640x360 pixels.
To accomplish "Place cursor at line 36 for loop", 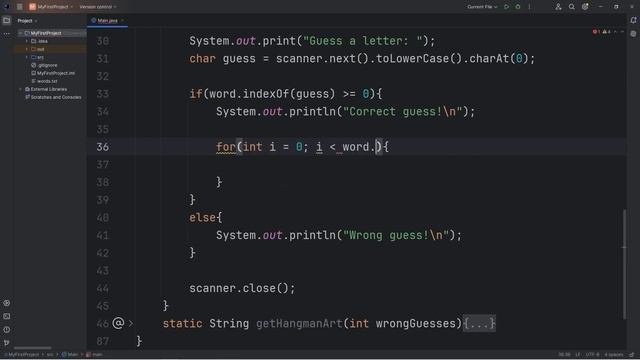I will [302, 147].
